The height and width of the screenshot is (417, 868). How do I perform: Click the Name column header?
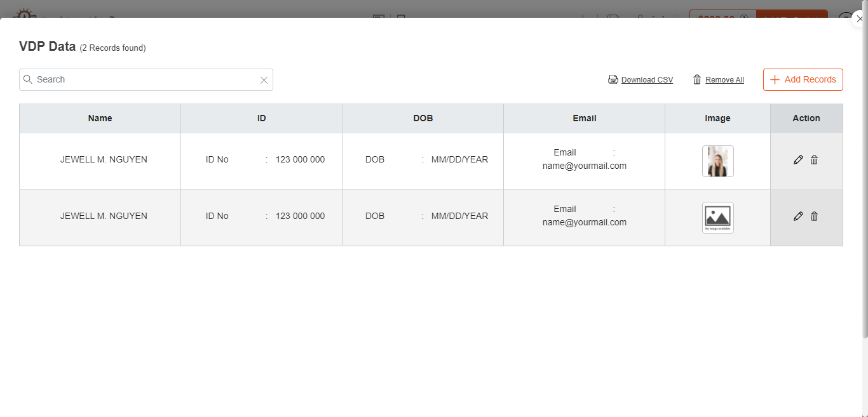(100, 118)
